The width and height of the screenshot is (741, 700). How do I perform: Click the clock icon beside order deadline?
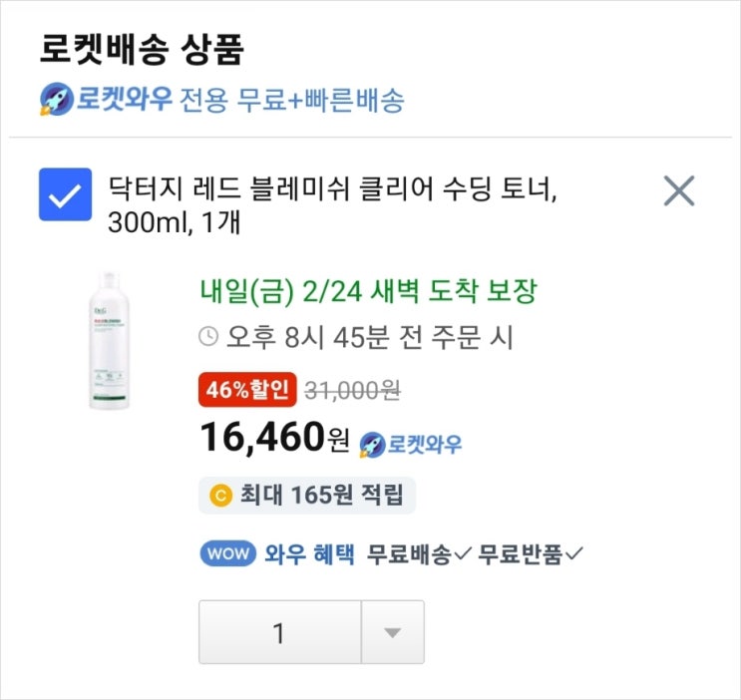coord(209,337)
